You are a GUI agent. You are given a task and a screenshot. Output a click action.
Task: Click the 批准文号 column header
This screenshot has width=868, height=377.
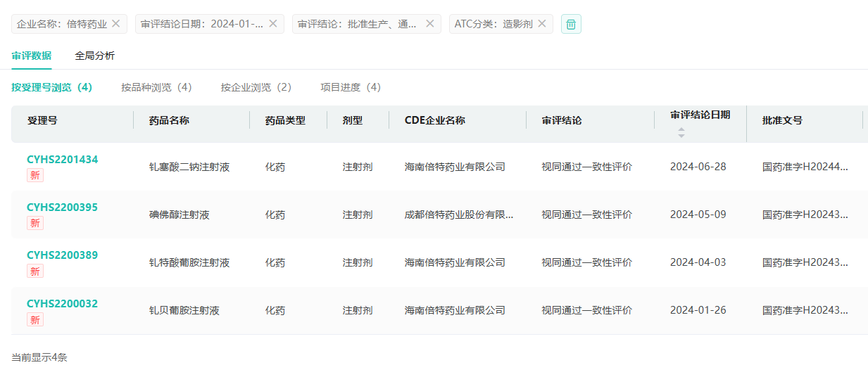782,120
